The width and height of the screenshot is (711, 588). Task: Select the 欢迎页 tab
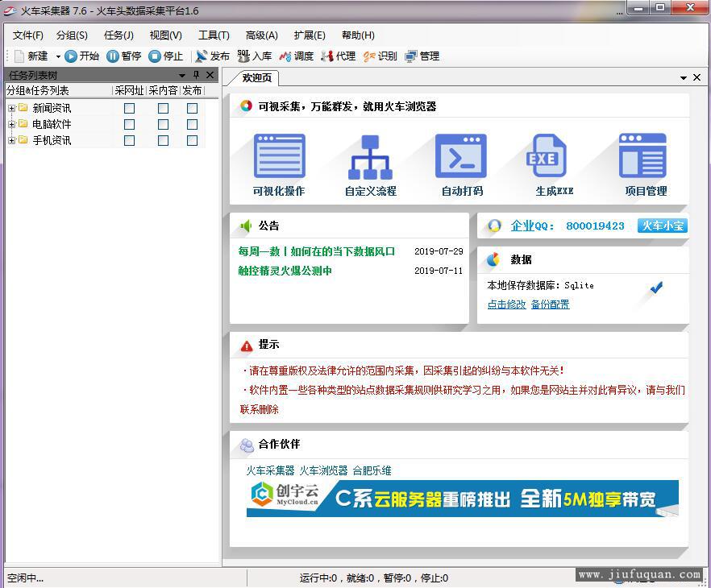pos(256,78)
